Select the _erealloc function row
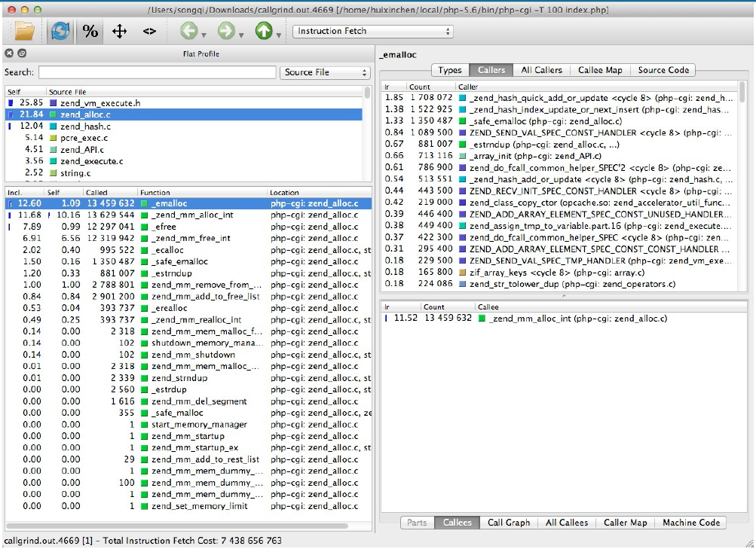This screenshot has width=756, height=549. pyautogui.click(x=188, y=308)
